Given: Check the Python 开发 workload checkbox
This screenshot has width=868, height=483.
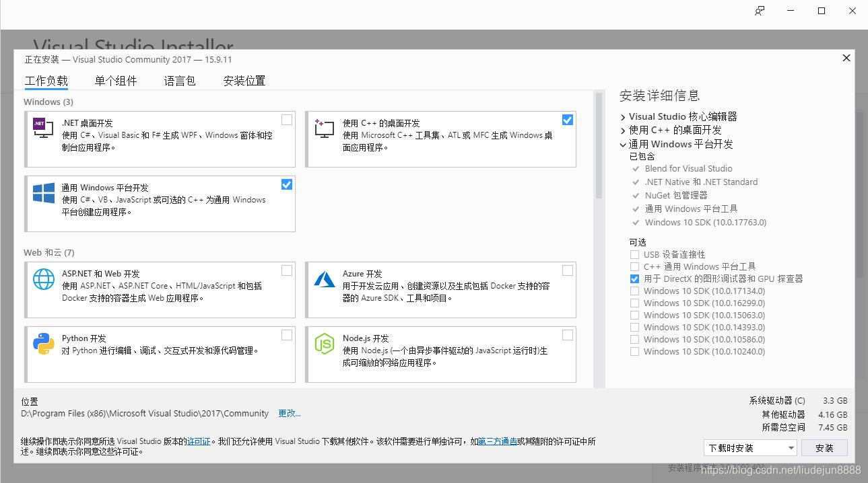Looking at the screenshot, I should click(287, 335).
